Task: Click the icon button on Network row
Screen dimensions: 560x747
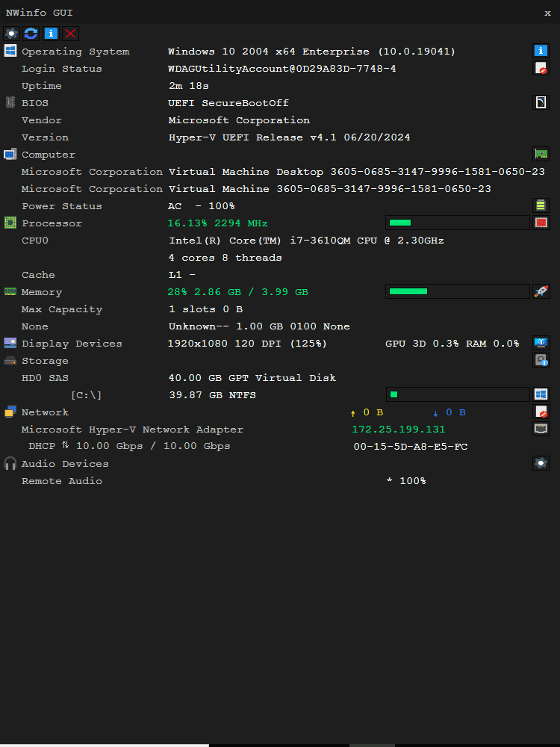Action: pos(541,411)
